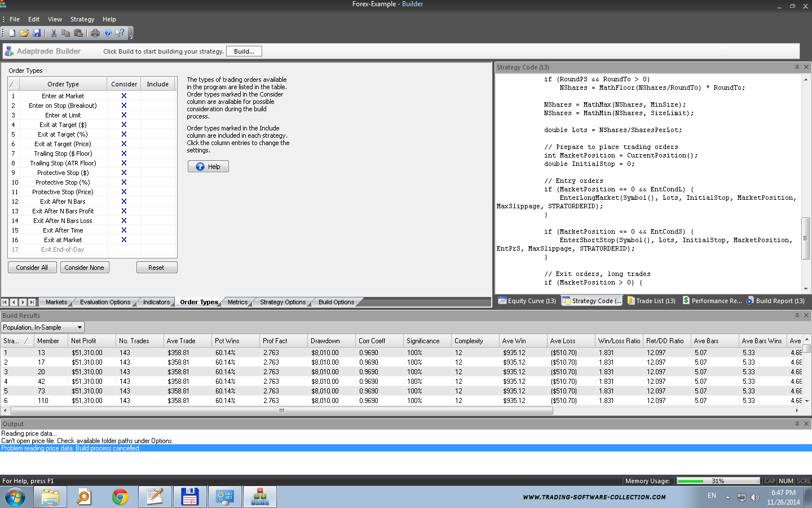
Task: Save project using the floppy disk icon
Action: click(x=37, y=33)
